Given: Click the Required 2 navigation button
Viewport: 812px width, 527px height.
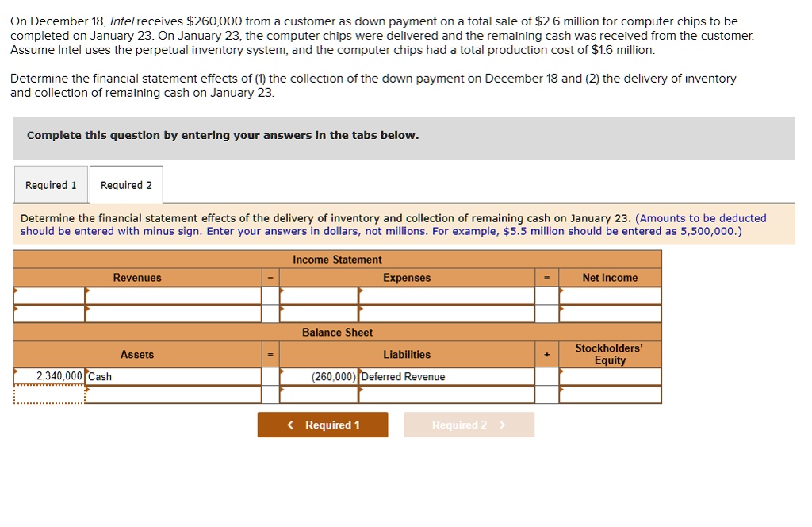Looking at the screenshot, I should [469, 425].
